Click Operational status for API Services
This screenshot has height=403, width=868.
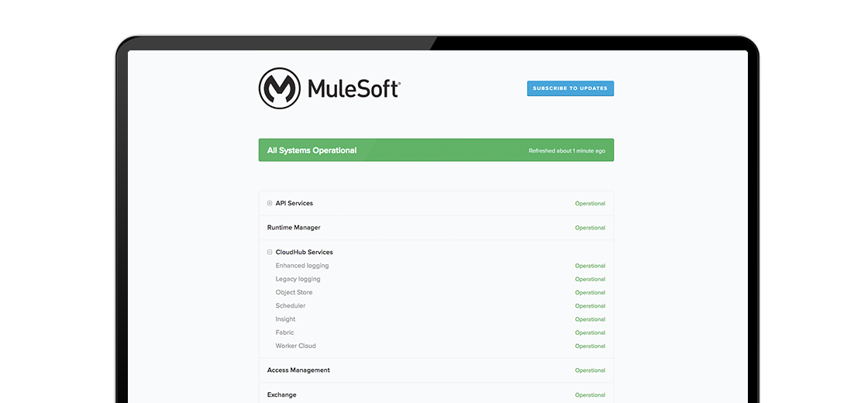pyautogui.click(x=590, y=203)
